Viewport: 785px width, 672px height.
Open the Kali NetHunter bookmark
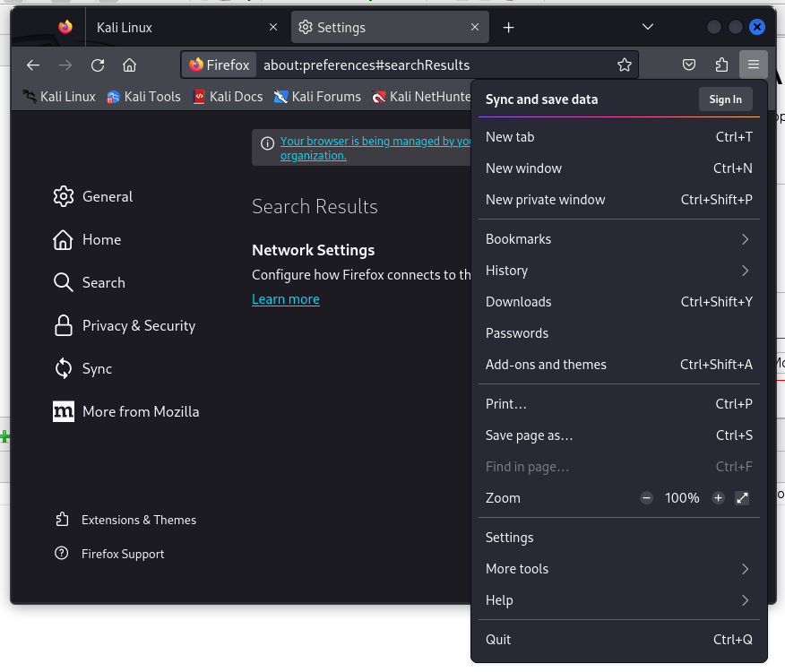tap(421, 97)
